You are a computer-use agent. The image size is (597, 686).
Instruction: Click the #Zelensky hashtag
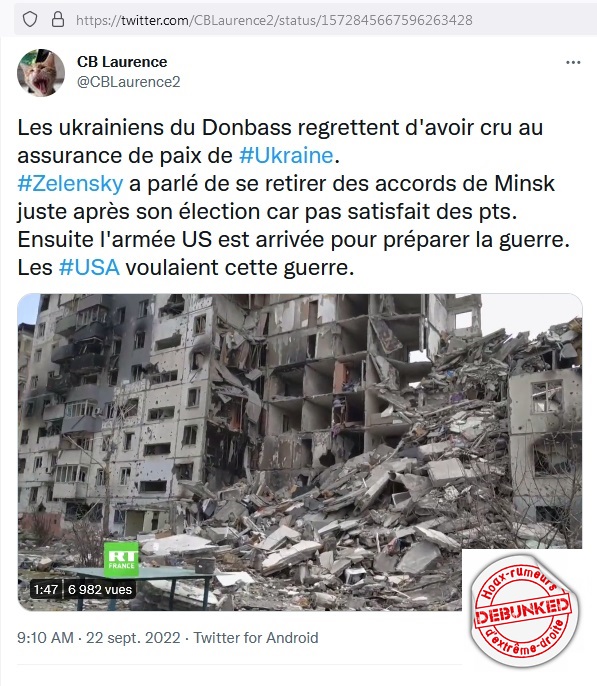click(x=70, y=183)
